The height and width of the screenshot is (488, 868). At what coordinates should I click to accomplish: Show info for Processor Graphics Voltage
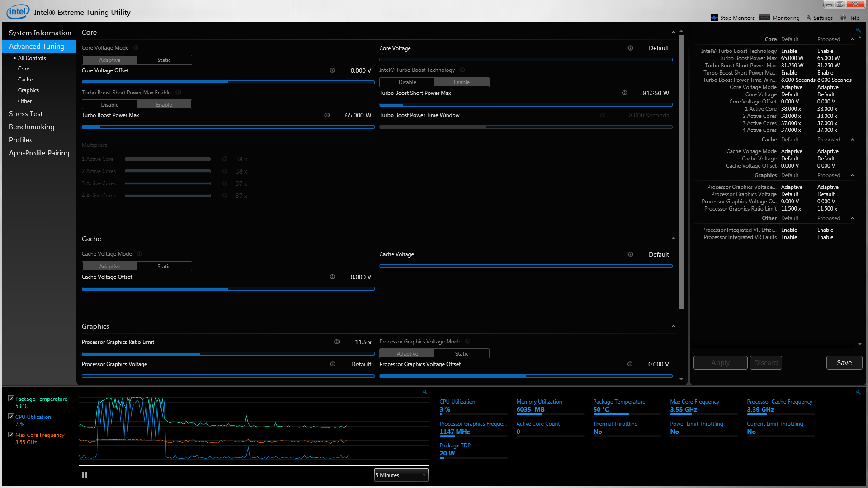click(x=333, y=364)
